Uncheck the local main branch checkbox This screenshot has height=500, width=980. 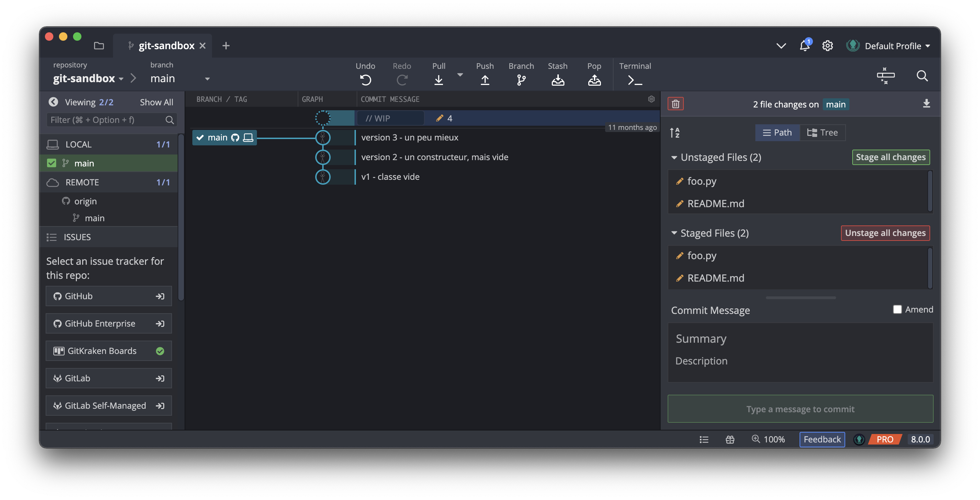51,163
